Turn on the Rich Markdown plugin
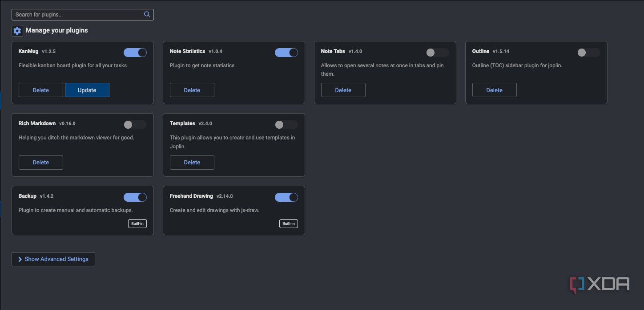 pyautogui.click(x=135, y=125)
